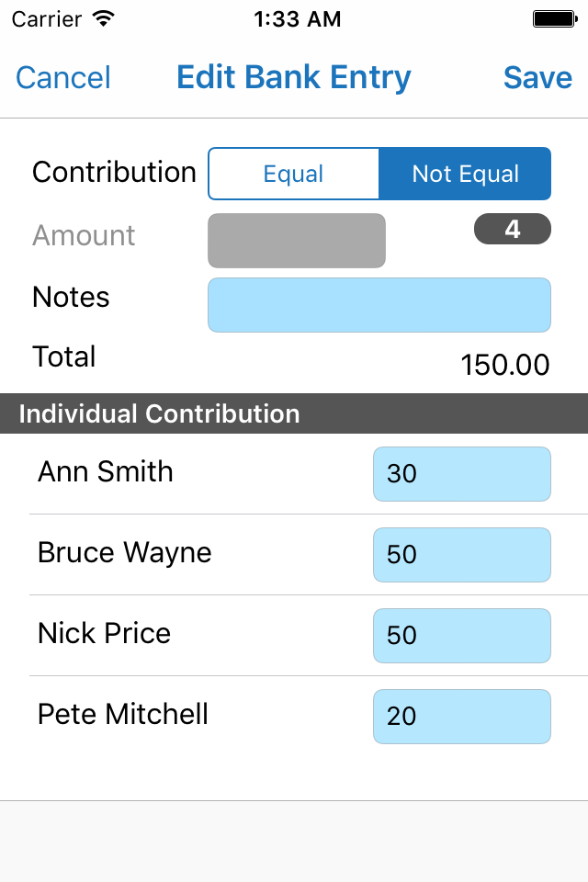The width and height of the screenshot is (588, 882).
Task: Edit Bruce Wayne's contribution field
Action: [462, 555]
